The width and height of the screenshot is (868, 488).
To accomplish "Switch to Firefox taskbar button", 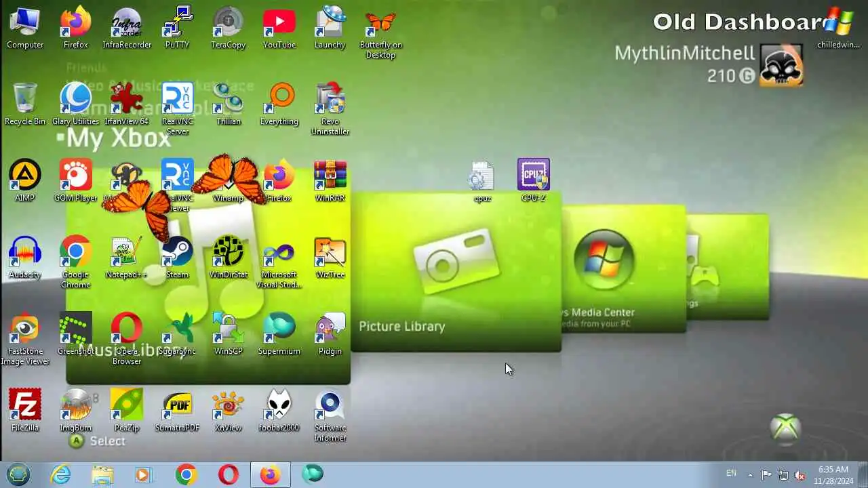I will (271, 474).
